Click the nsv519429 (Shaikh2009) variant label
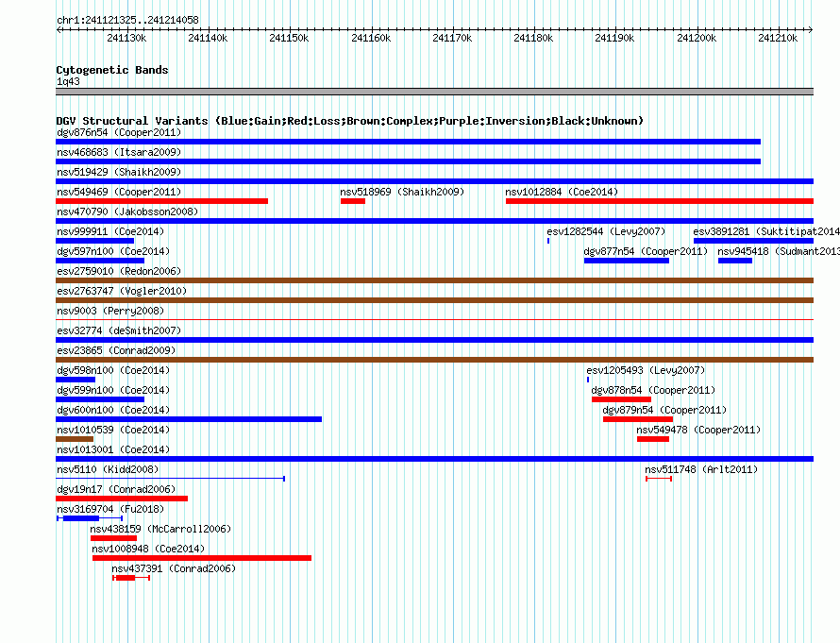The image size is (840, 643). pos(119,172)
